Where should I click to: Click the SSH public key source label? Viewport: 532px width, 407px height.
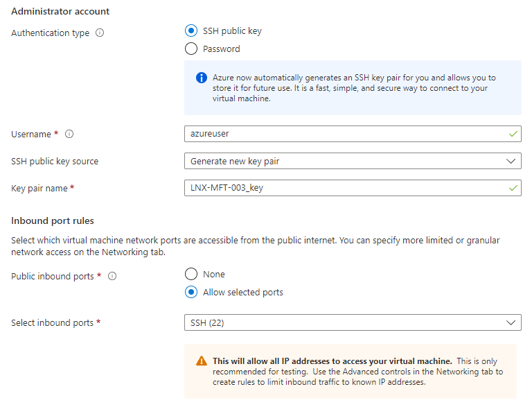click(55, 162)
